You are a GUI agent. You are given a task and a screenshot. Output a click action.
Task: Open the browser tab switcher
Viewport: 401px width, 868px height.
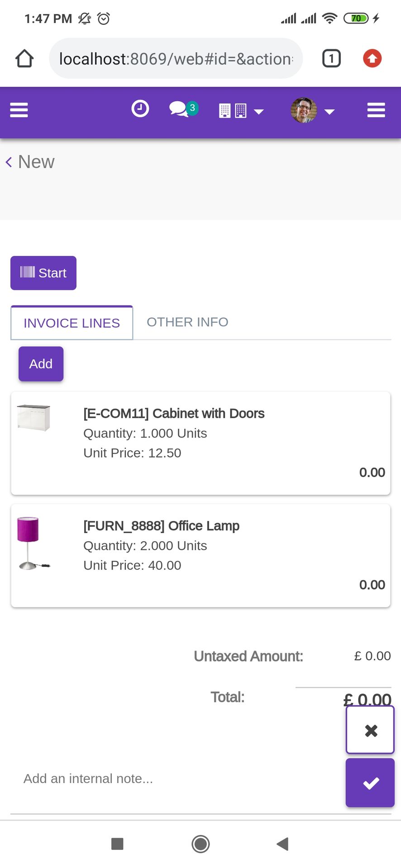pyautogui.click(x=331, y=59)
